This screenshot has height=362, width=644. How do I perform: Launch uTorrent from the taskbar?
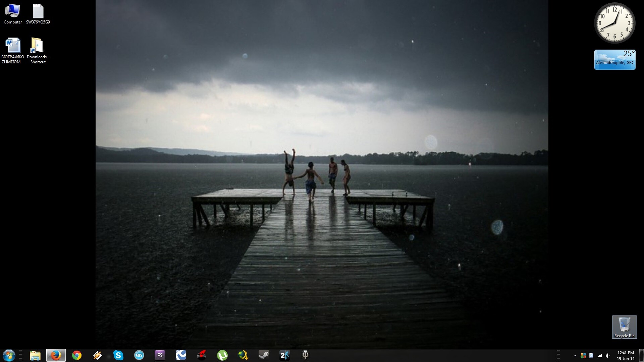click(222, 355)
